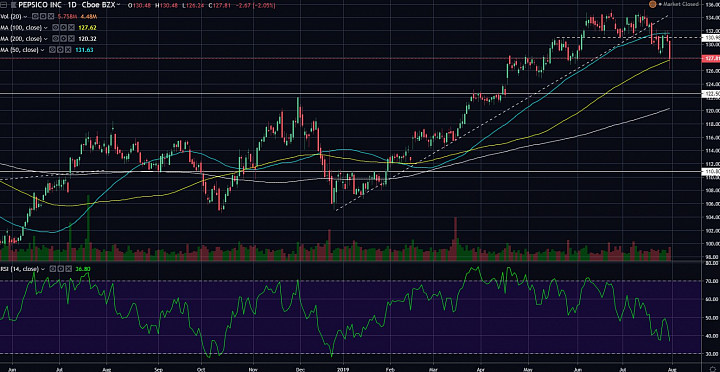Click 134.00 on the price scale

click(712, 18)
